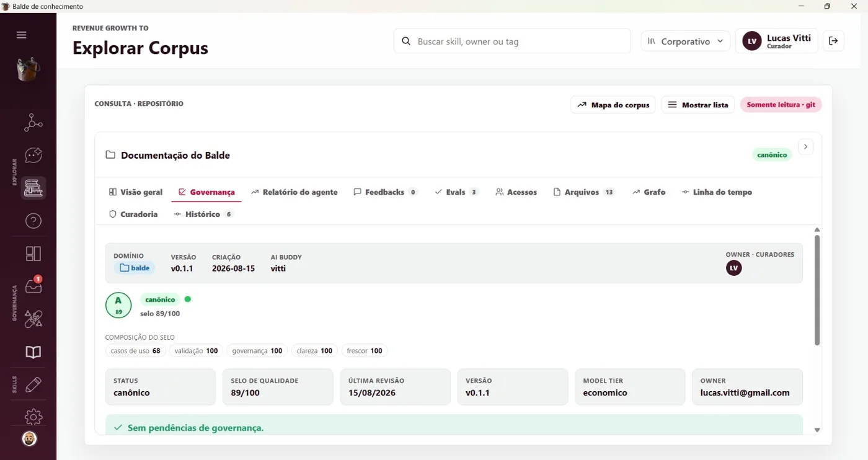Open the graph branch icon in the sidebar
This screenshot has height=460, width=868.
33,123
